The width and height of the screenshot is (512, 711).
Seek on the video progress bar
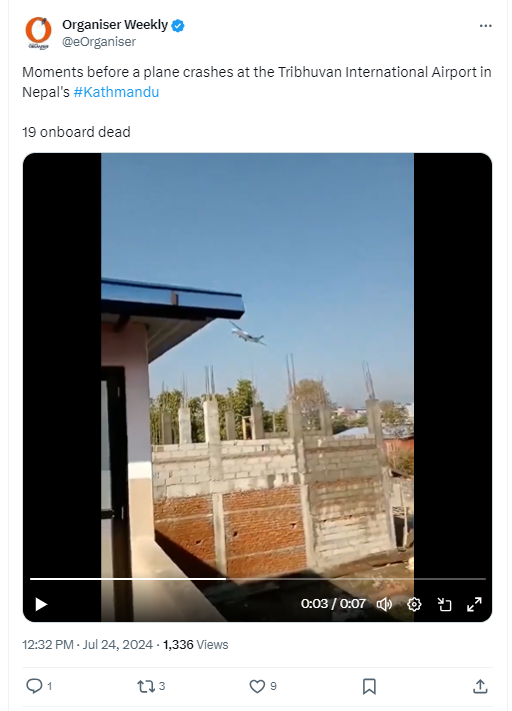coord(258,579)
